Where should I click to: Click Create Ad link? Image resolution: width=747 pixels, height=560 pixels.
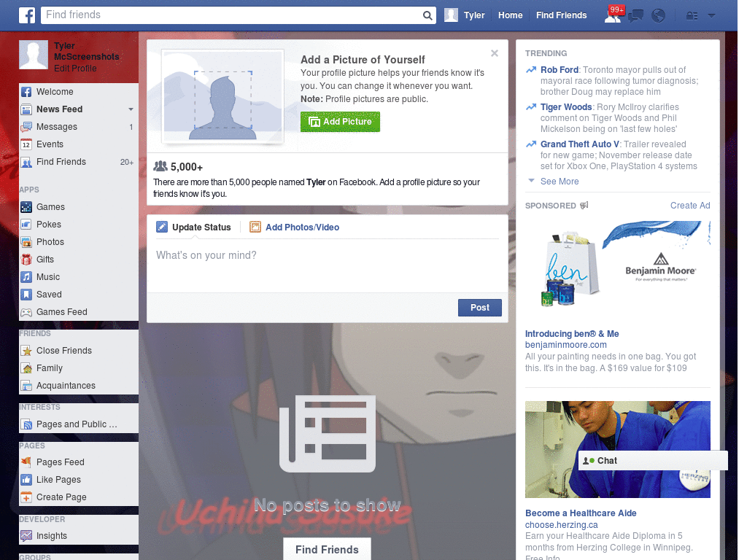pos(690,206)
